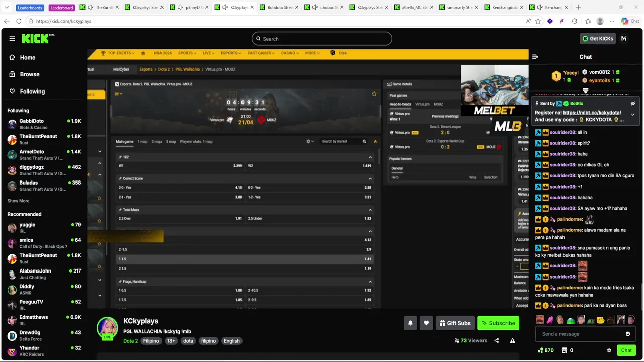The height and width of the screenshot is (362, 644).
Task: Click the browser Back arrow
Action: click(x=7, y=21)
